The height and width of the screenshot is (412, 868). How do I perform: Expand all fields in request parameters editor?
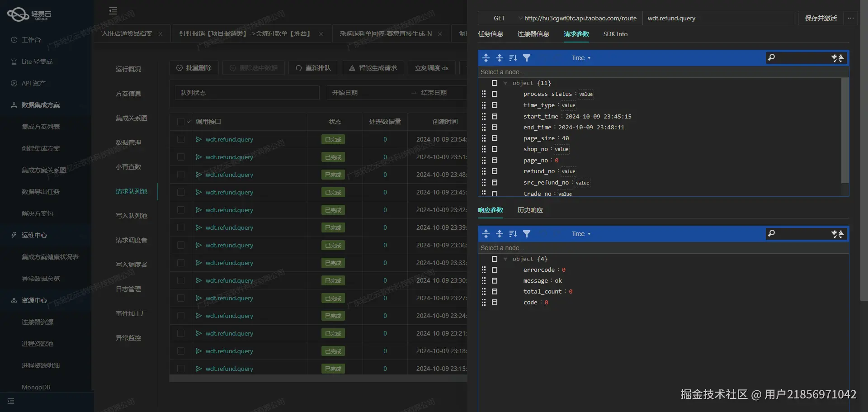486,58
